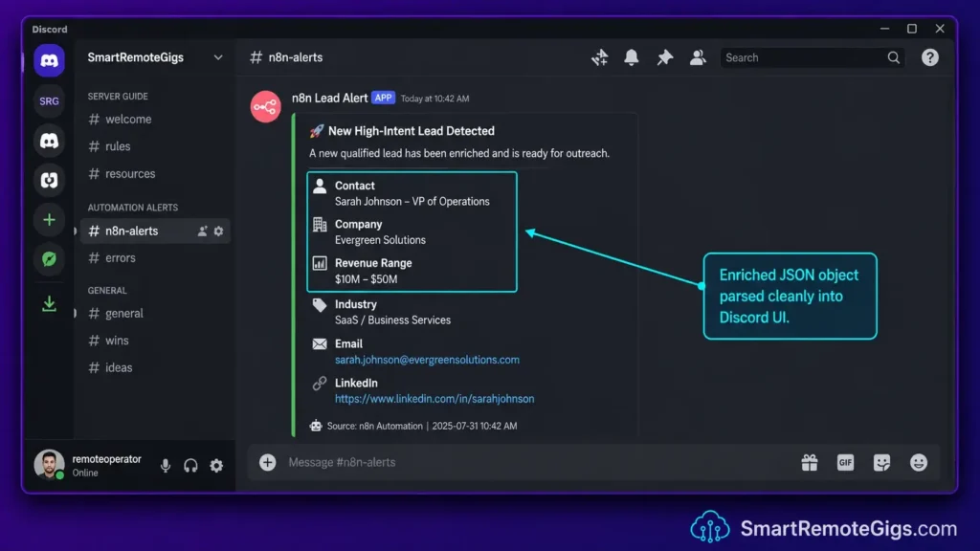The width and height of the screenshot is (980, 551).
Task: Expand the SmartRemoteGigs server dropdown
Action: pyautogui.click(x=218, y=57)
